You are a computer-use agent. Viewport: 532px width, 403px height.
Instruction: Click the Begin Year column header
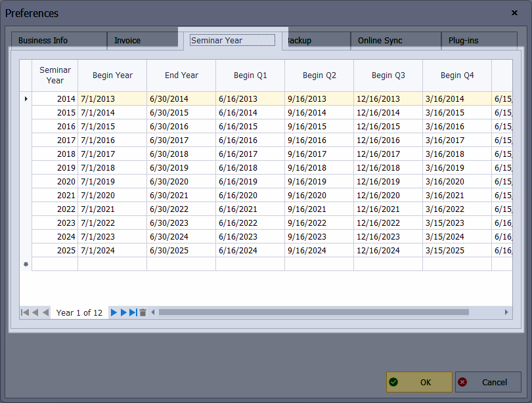click(112, 75)
